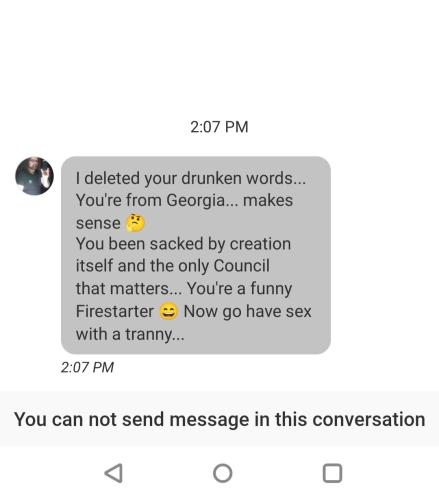Tap the thinking face emoji
Screen dimensions: 439x500
[135, 223]
